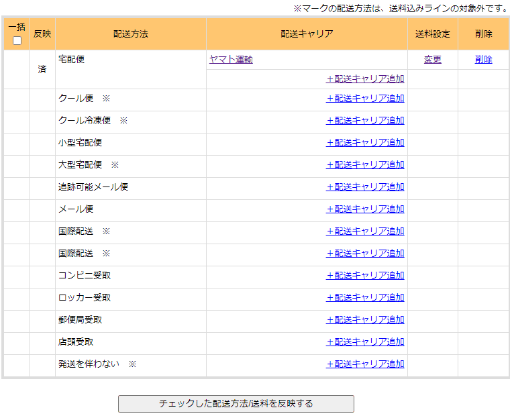Select the 追跡可能メール便 method text

93,187
